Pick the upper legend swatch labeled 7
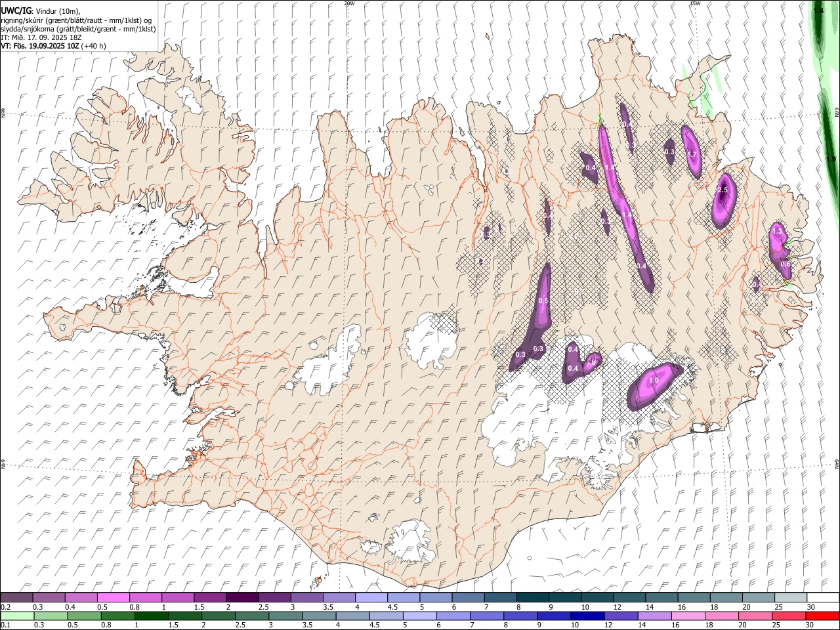840x630 pixels. point(501,597)
